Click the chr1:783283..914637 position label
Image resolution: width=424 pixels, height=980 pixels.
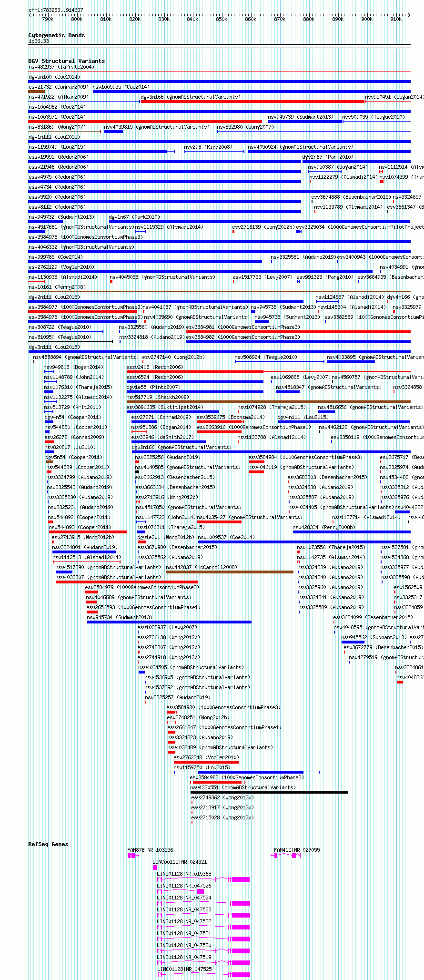[x=56, y=10]
